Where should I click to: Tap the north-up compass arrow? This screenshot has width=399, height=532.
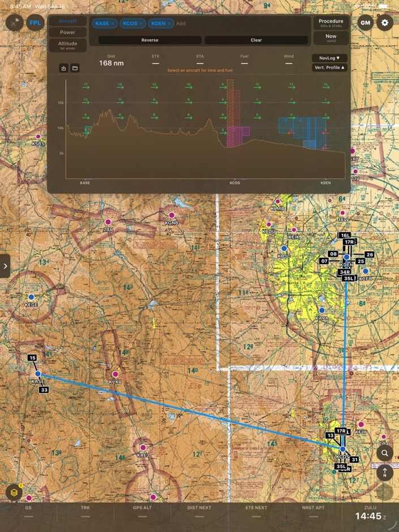(385, 472)
